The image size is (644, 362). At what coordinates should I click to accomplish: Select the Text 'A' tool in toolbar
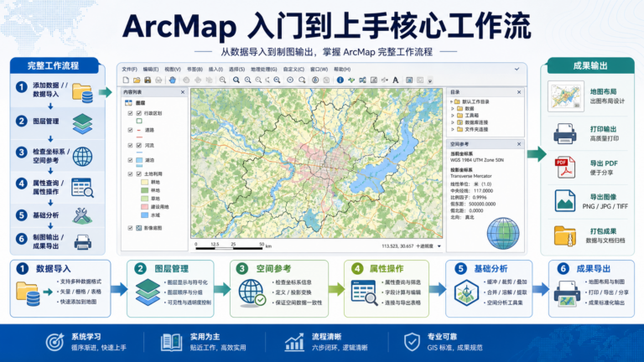[396, 80]
